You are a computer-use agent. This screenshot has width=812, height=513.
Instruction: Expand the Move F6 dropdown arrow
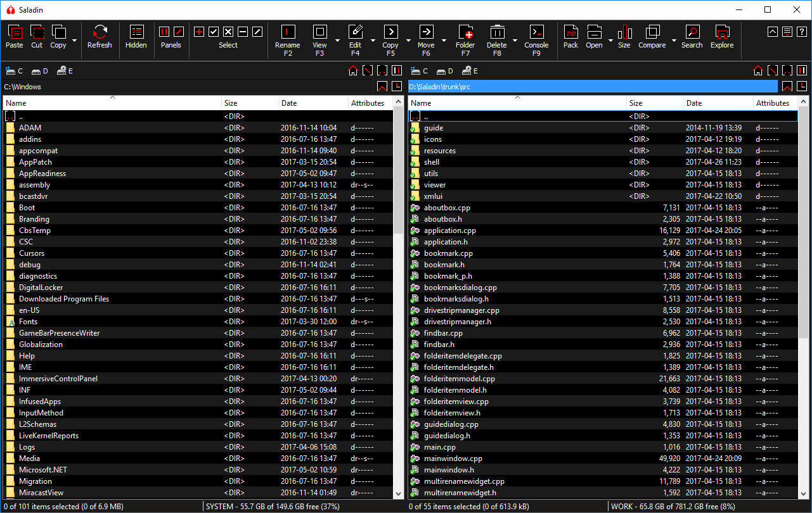(x=444, y=40)
